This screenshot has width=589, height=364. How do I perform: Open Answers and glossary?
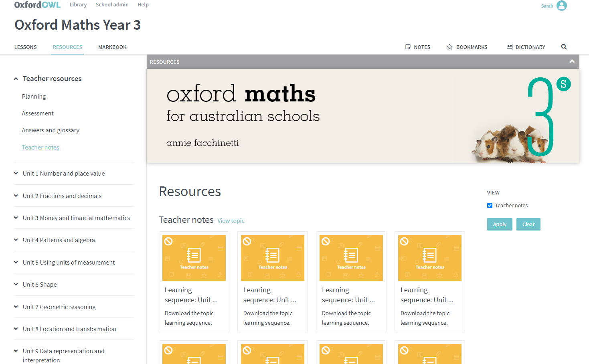point(51,130)
